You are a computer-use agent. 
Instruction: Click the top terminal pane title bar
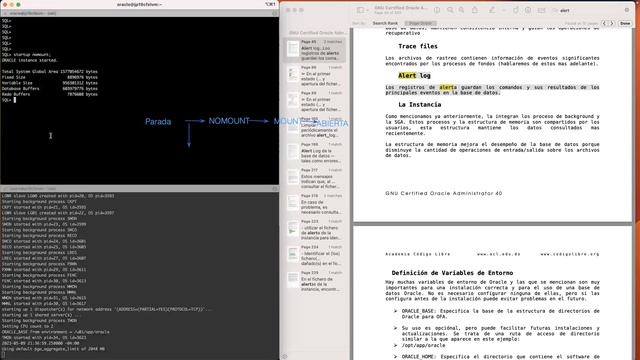tap(140, 13)
